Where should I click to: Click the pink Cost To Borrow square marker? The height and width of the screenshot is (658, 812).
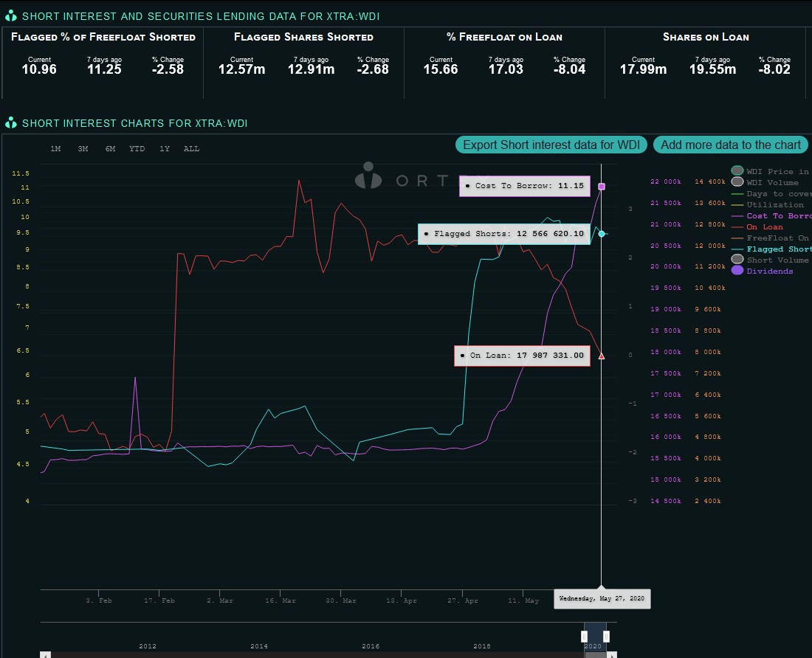[601, 186]
